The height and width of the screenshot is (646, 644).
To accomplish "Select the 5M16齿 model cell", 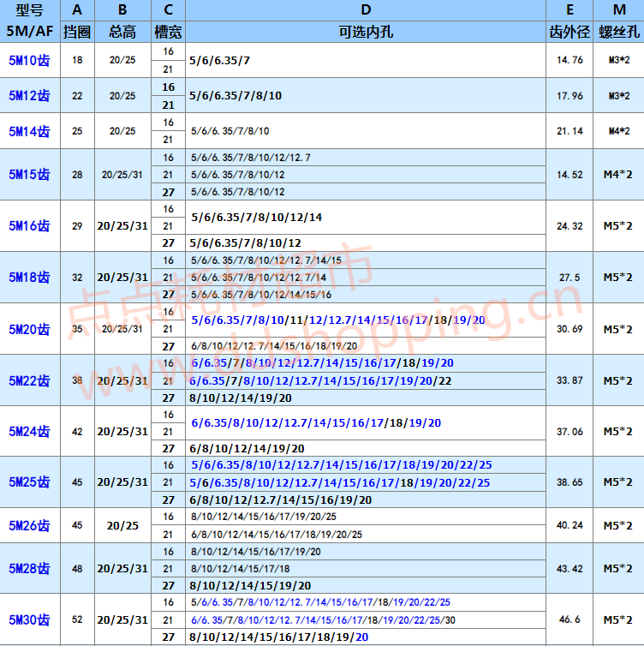I will point(30,226).
